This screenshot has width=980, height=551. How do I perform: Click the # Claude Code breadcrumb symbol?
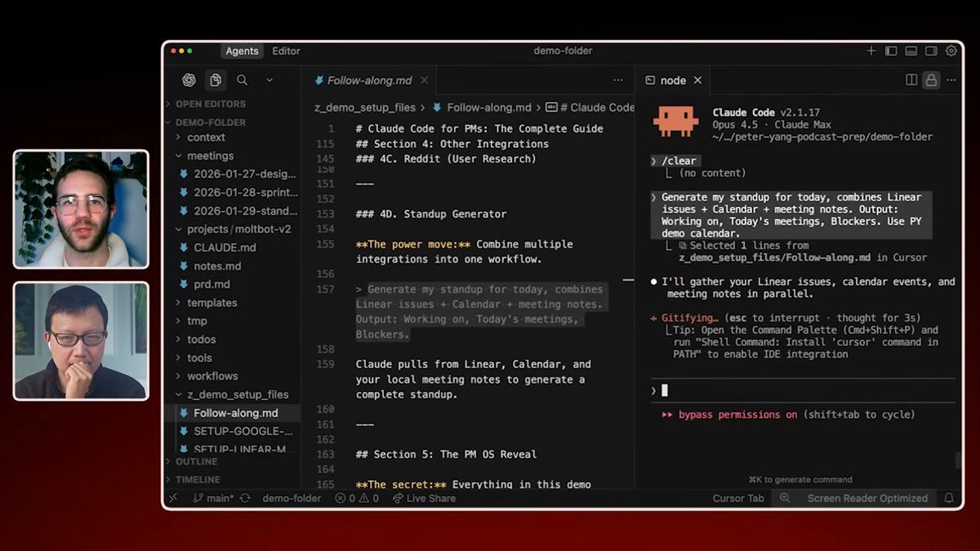590,108
